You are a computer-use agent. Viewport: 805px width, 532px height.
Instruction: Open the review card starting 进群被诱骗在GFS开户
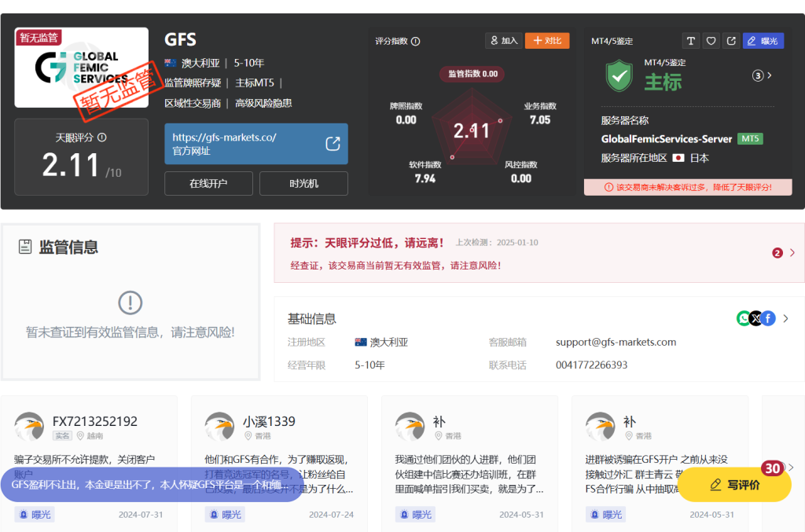660,464
